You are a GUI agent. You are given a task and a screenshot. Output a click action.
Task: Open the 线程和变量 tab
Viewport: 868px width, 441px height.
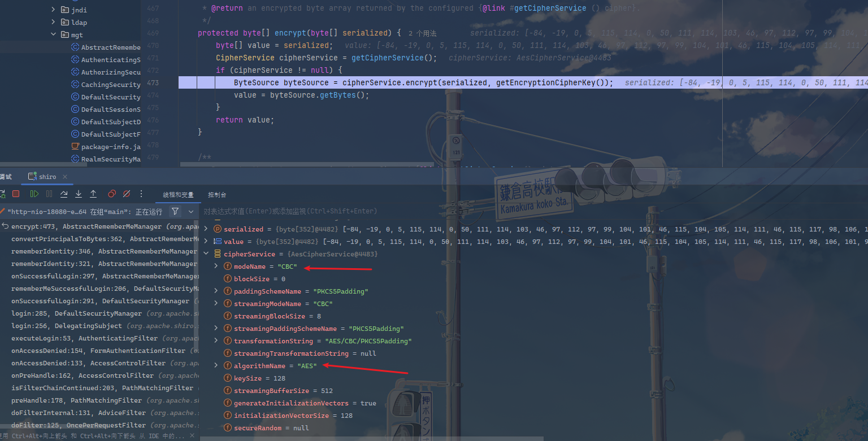tap(178, 195)
